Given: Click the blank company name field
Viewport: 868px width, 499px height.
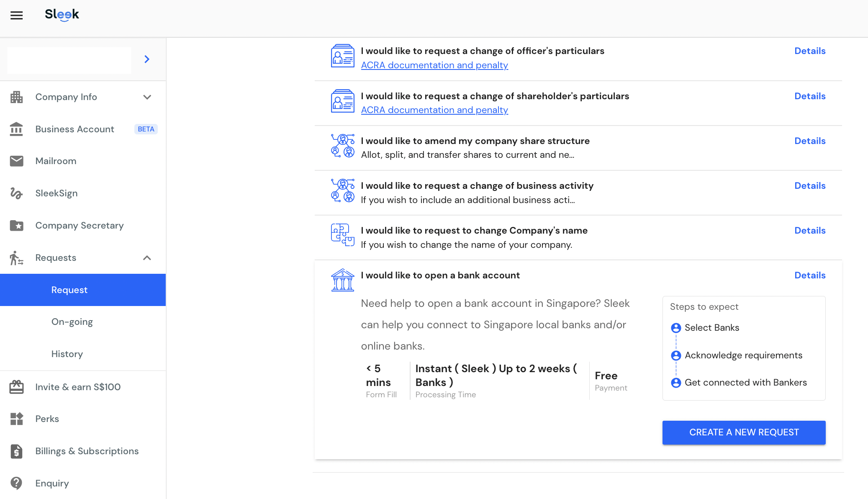Looking at the screenshot, I should click(69, 60).
